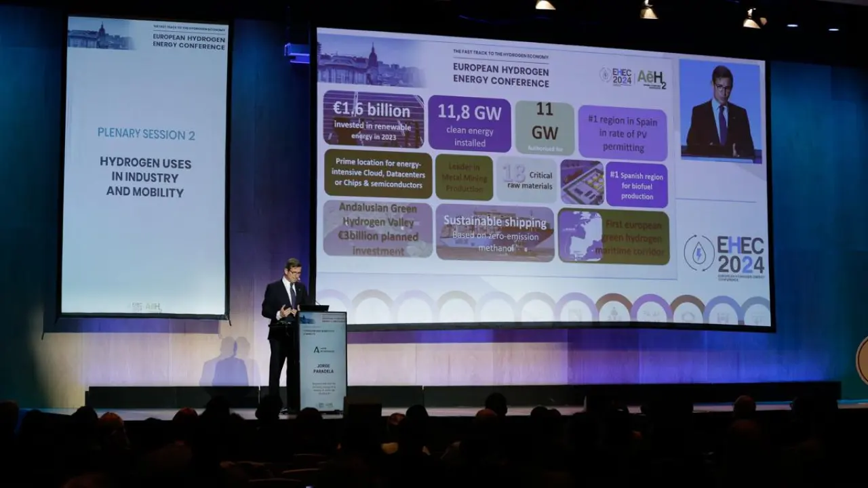This screenshot has width=868, height=488.
Task: Click the 11,8 GW clean energy tile
Action: (x=469, y=123)
